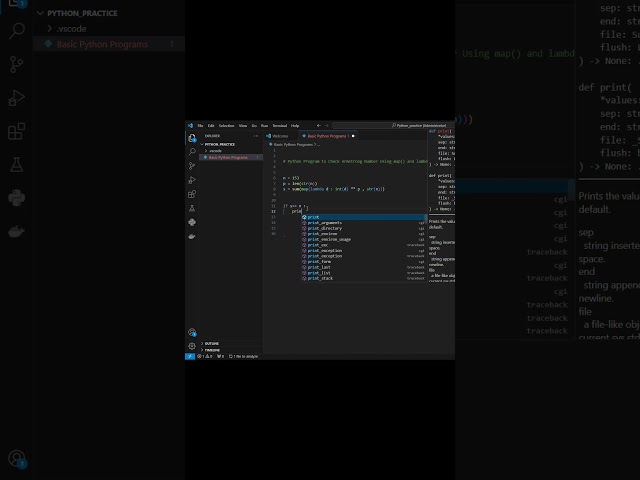
Task: Switch to the Welcome tab
Action: (281, 136)
